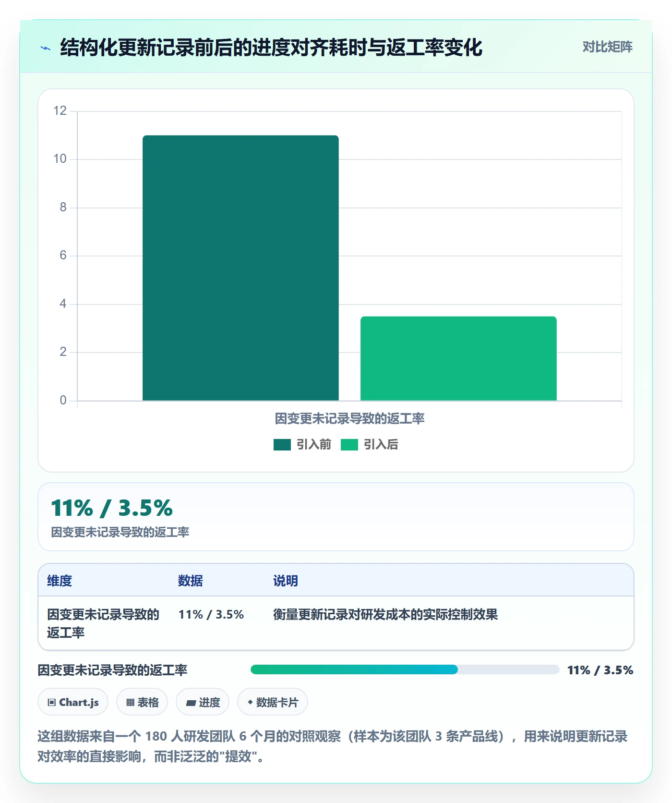
Task: Click the 因变更未记录导致的返工率 axis label under chart
Action: [x=349, y=419]
